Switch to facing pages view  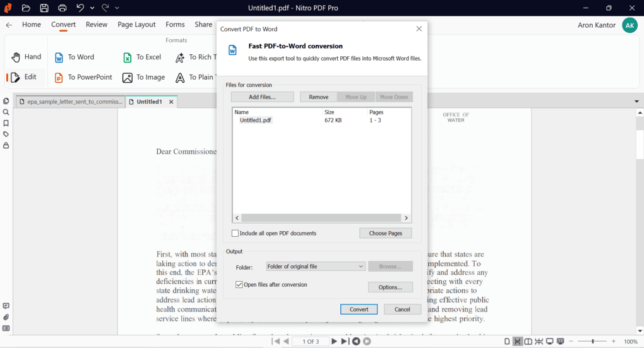pyautogui.click(x=528, y=342)
